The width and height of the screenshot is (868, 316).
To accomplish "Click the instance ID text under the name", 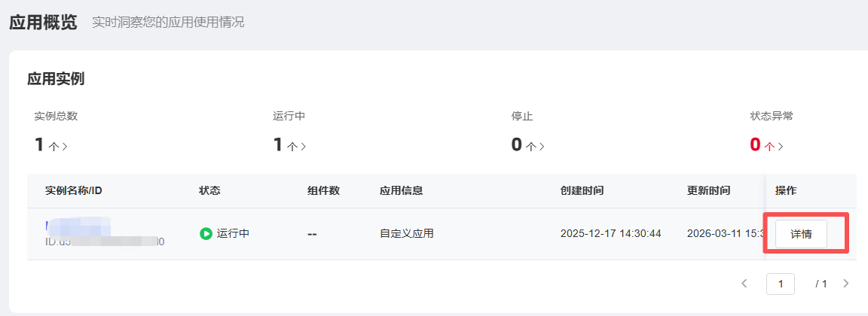I will click(105, 242).
